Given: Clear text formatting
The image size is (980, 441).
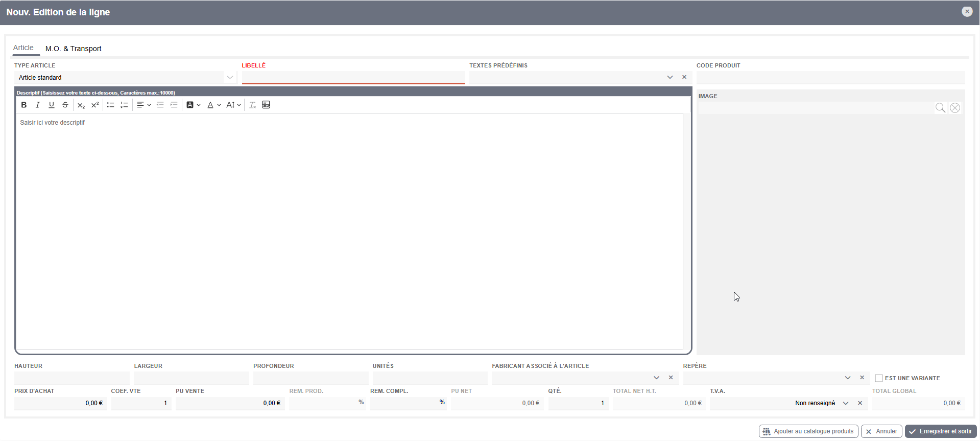Looking at the screenshot, I should click(x=252, y=105).
